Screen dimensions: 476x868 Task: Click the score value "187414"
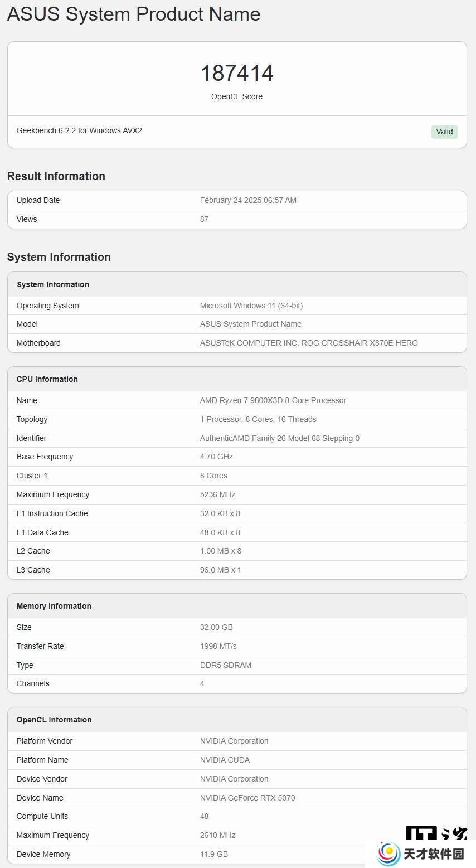pyautogui.click(x=237, y=73)
